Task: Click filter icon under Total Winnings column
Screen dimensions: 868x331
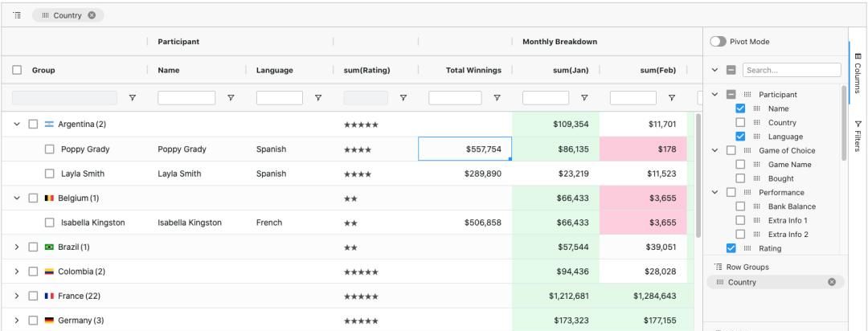Action: (497, 98)
